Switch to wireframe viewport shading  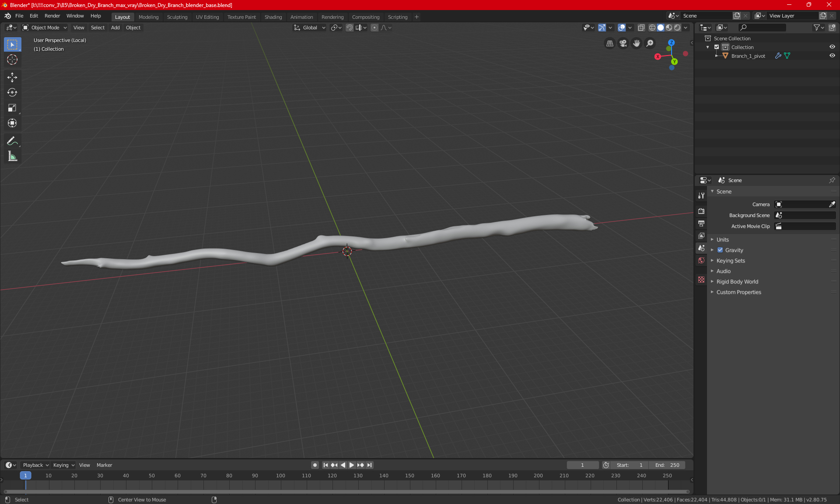[x=652, y=28]
